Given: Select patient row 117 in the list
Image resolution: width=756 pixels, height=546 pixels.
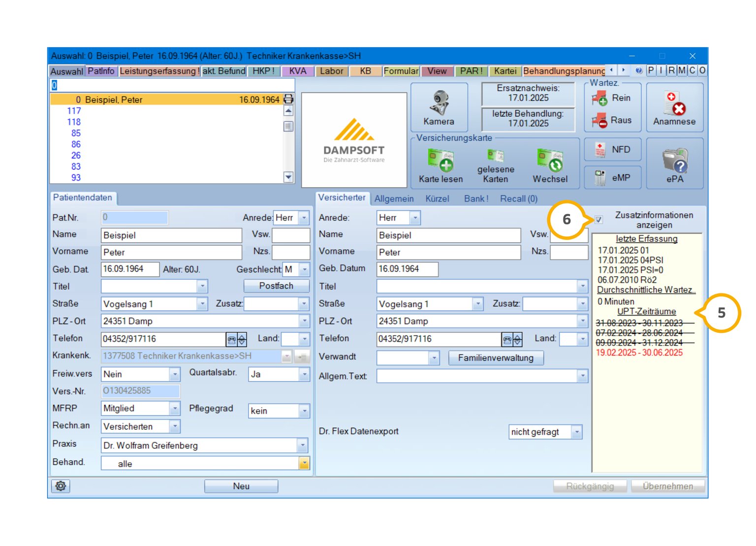Looking at the screenshot, I should tap(166, 111).
